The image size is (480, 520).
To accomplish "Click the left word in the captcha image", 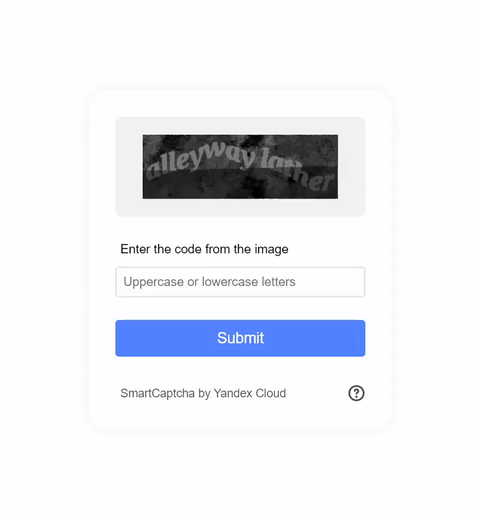I will (200, 160).
